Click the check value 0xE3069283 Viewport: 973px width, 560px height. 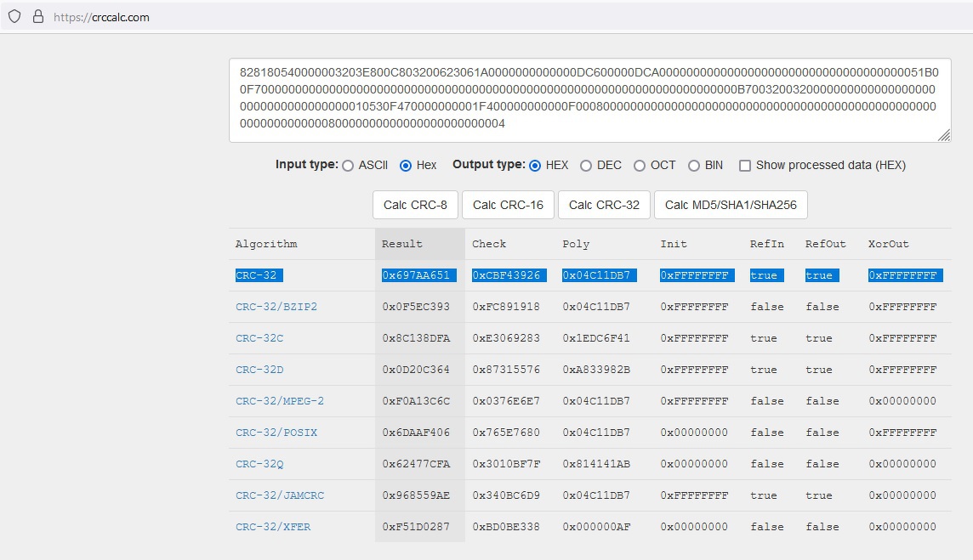click(506, 338)
